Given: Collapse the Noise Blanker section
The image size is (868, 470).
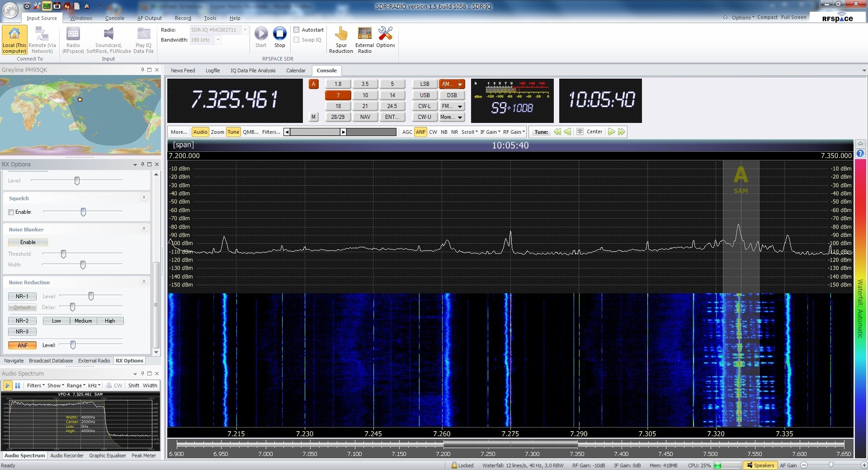Looking at the screenshot, I should click(144, 229).
